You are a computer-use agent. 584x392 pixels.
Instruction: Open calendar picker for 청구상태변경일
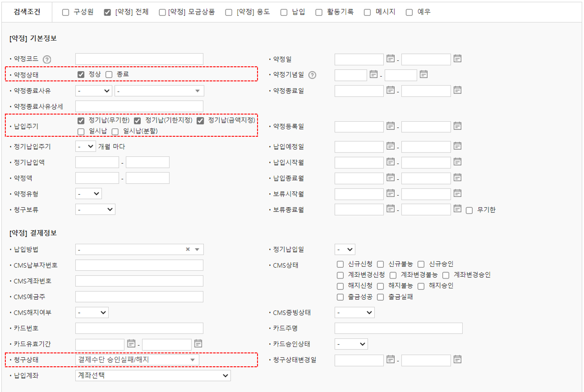tap(391, 359)
